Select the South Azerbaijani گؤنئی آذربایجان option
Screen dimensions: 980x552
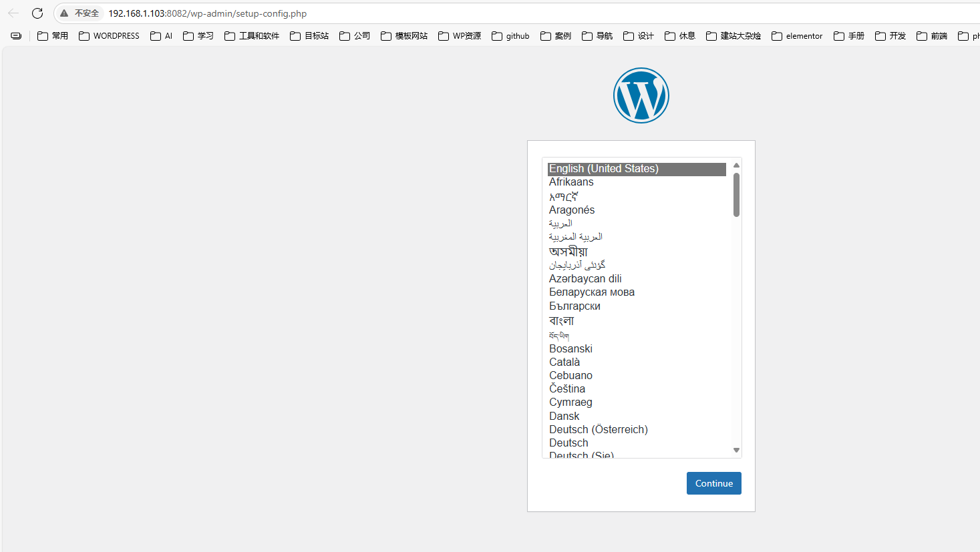tap(637, 265)
